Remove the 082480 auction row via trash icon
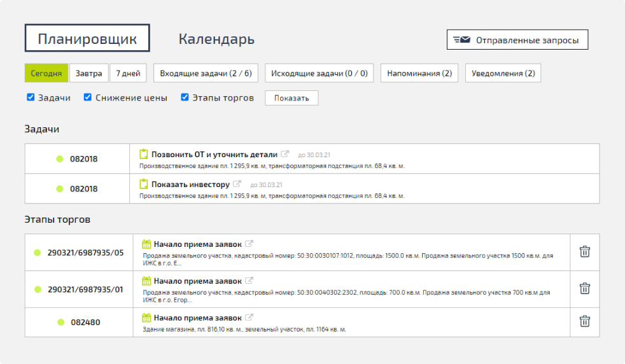The height and width of the screenshot is (364, 625). click(584, 321)
